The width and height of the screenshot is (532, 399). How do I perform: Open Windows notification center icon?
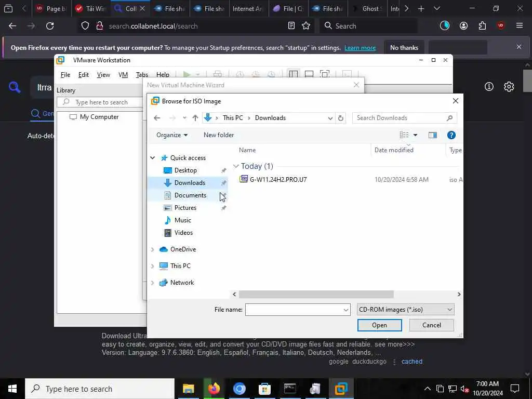[x=515, y=389]
